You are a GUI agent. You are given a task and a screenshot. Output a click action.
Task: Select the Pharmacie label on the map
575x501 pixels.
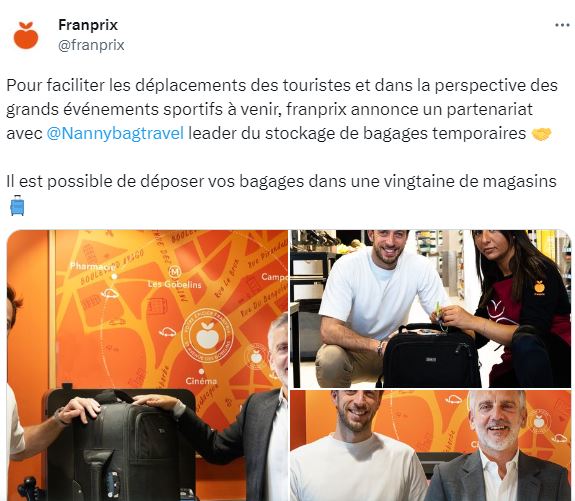tap(93, 266)
